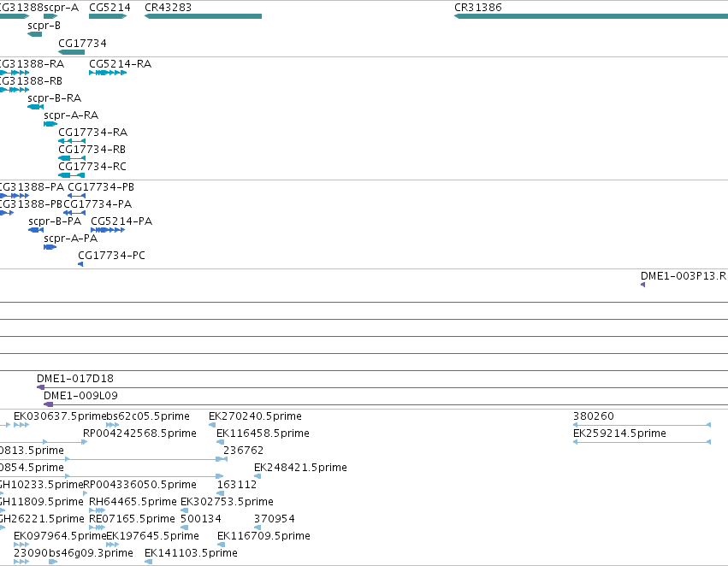Select the EK248421.5prime EST arrow

point(257,476)
